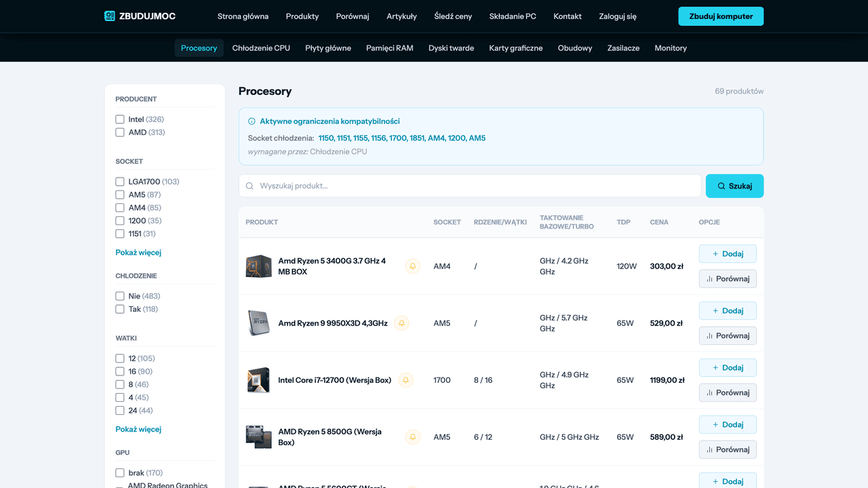Click the ZBUDUJMOC logo icon
Screen dimensions: 868x488
tap(110, 16)
